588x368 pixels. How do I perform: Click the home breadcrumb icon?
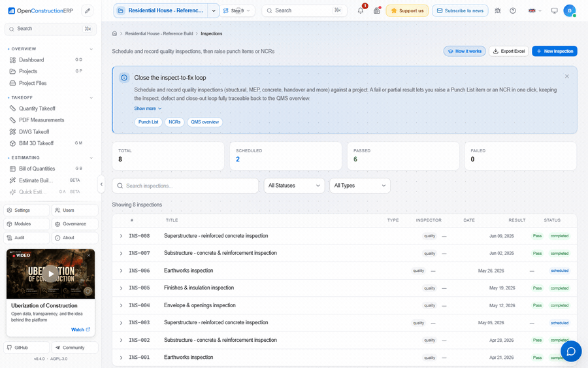click(114, 33)
